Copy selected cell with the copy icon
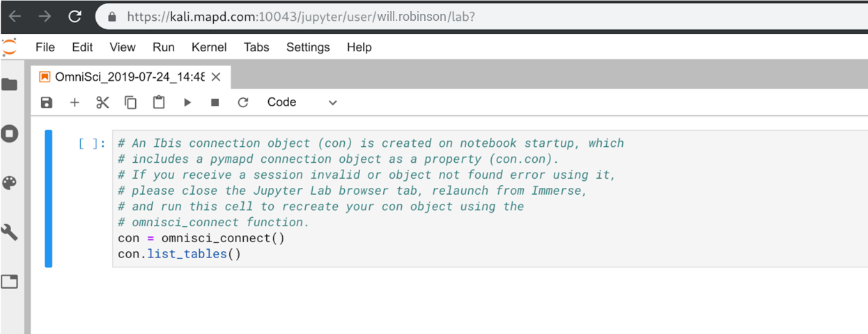The width and height of the screenshot is (868, 334). [130, 102]
